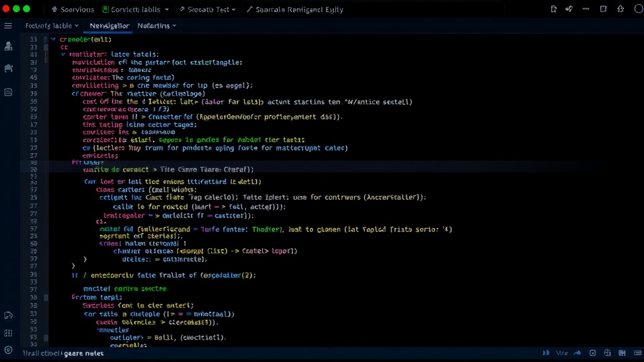Collapse the code fold arrow on line 13
This screenshot has height=362, width=644.
click(x=53, y=40)
